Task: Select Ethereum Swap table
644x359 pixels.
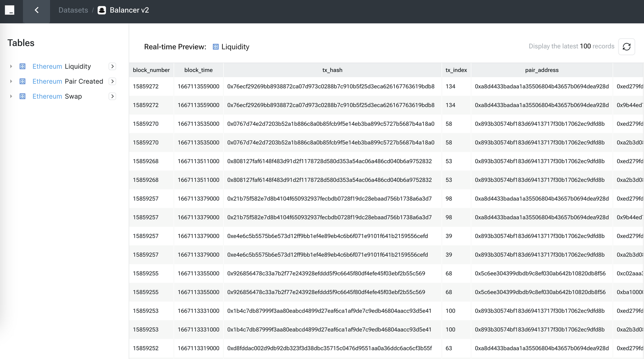Action: pyautogui.click(x=57, y=96)
